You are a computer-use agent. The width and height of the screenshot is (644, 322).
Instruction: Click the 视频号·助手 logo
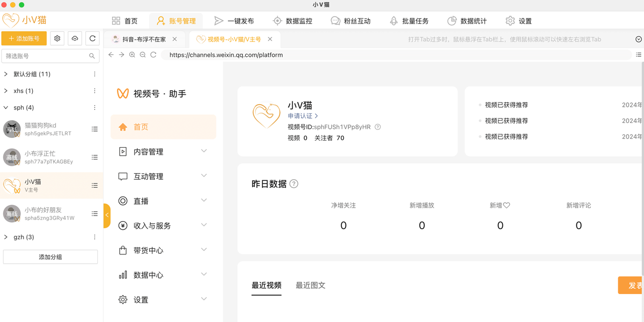pos(151,94)
